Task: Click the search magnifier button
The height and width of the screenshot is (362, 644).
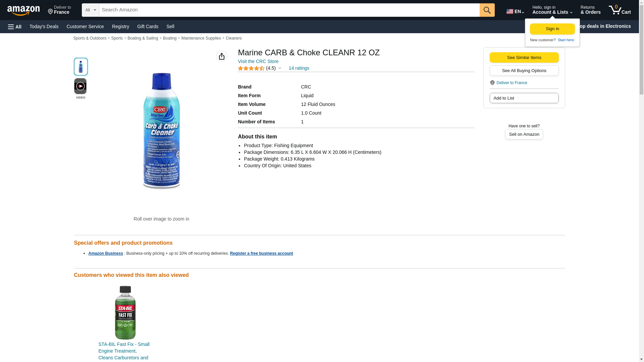Action: tap(487, 10)
